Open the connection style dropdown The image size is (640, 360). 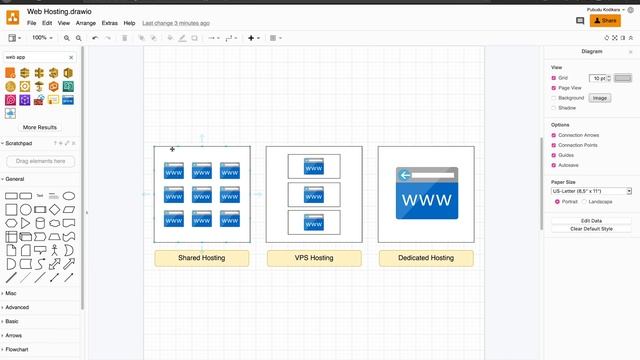(x=213, y=38)
